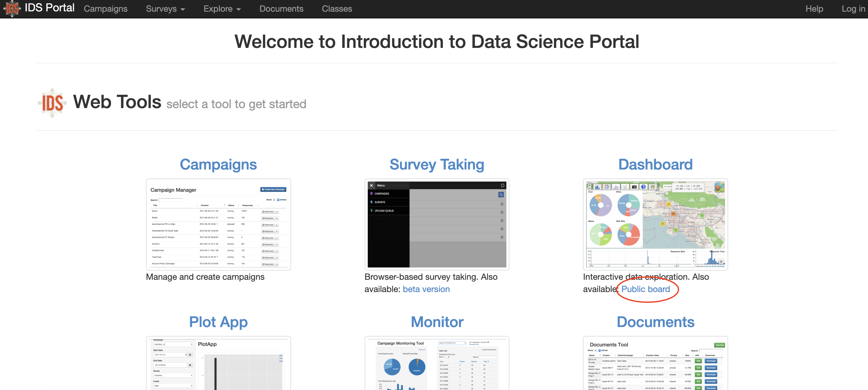Select Classes in the navigation bar
This screenshot has width=868, height=390.
click(337, 9)
